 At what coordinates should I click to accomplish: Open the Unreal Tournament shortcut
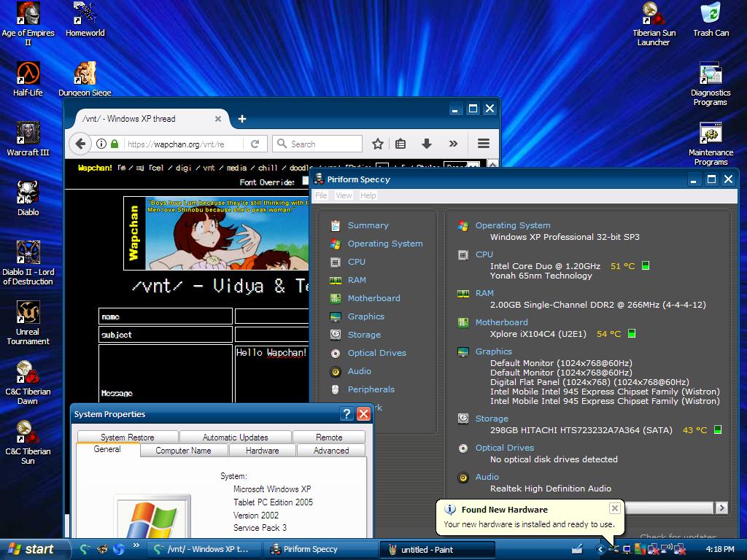point(28,313)
